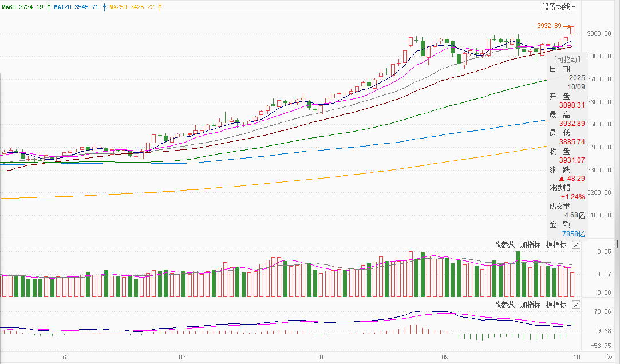Click the 09 month marker on timeline
The image size is (620, 364).
[x=444, y=357]
